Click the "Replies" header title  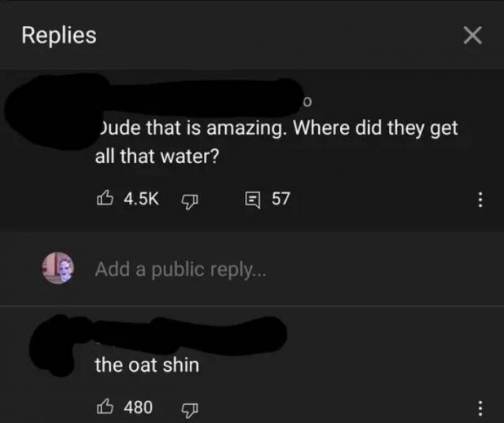(59, 35)
